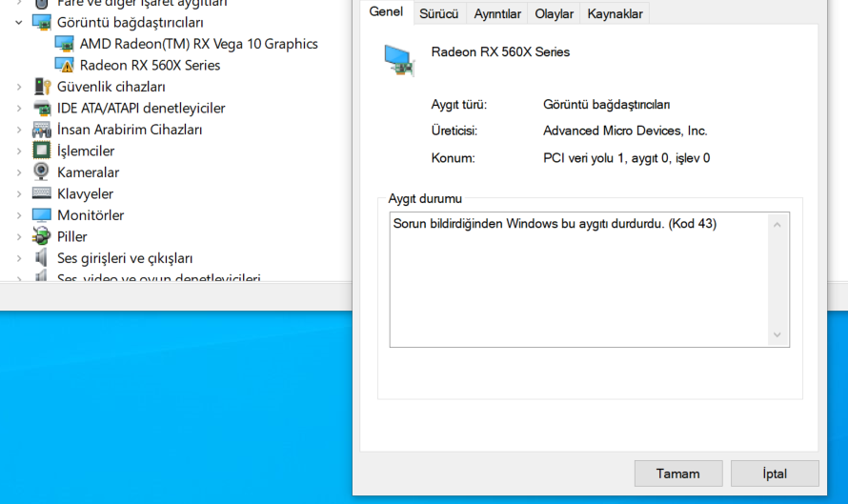The image size is (848, 504).
Task: Click the İnsan Arabirim Cihazları icon
Action: [42, 130]
